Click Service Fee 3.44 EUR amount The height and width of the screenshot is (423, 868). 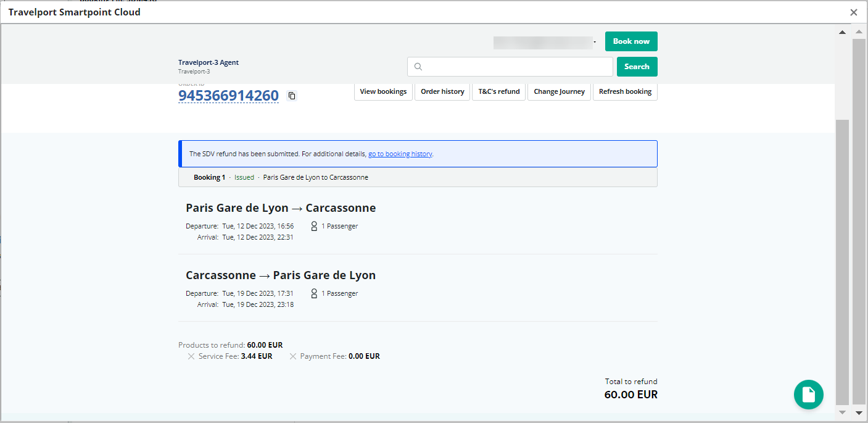[x=257, y=356]
